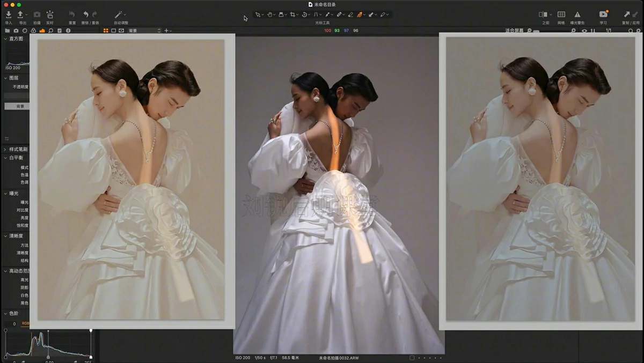This screenshot has height=363, width=644.
Task: Click the Levels black point input value
Action: 14,324
